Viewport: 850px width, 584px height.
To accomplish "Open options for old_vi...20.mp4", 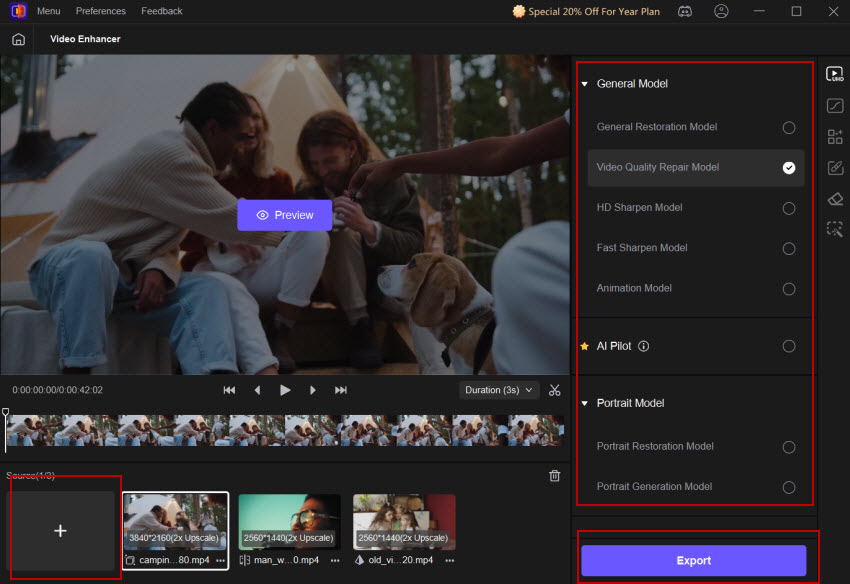I will pos(450,560).
